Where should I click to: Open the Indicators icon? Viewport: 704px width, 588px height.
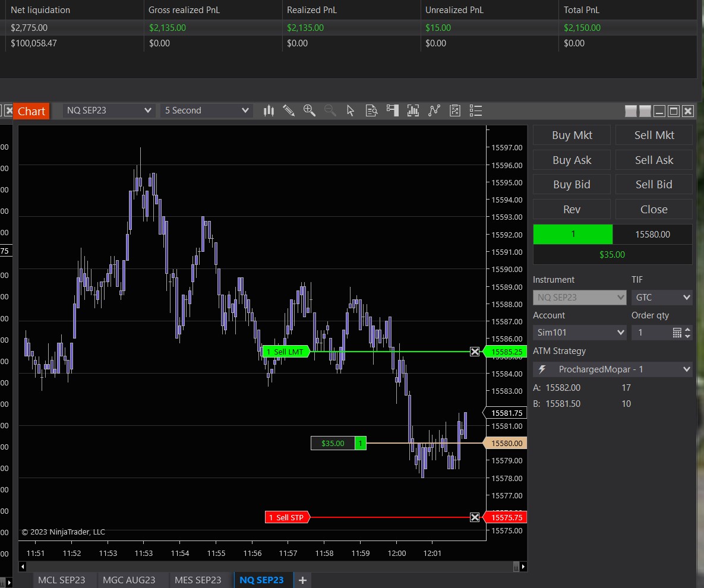pyautogui.click(x=434, y=110)
